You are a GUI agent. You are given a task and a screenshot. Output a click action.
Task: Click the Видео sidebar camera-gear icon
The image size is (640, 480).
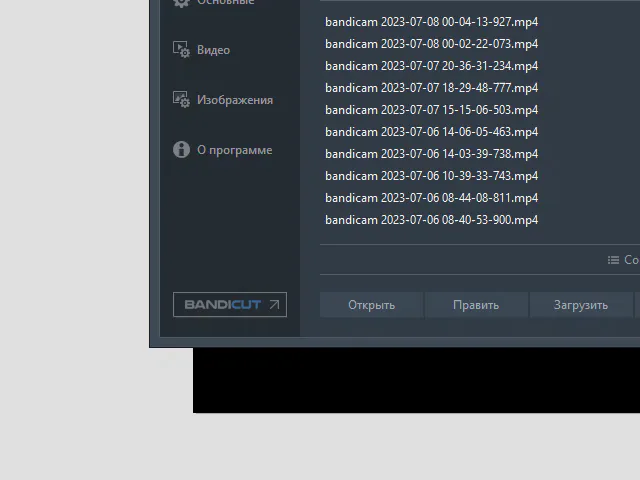(181, 49)
